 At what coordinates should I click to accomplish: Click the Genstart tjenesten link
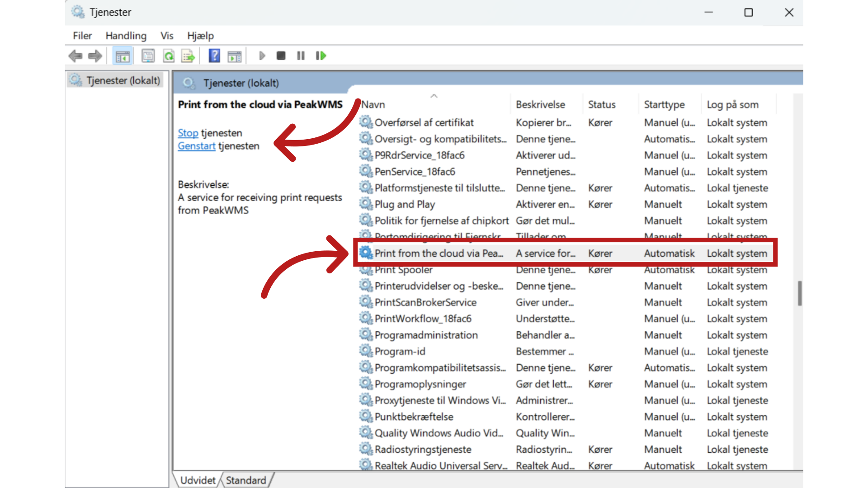[x=197, y=146]
